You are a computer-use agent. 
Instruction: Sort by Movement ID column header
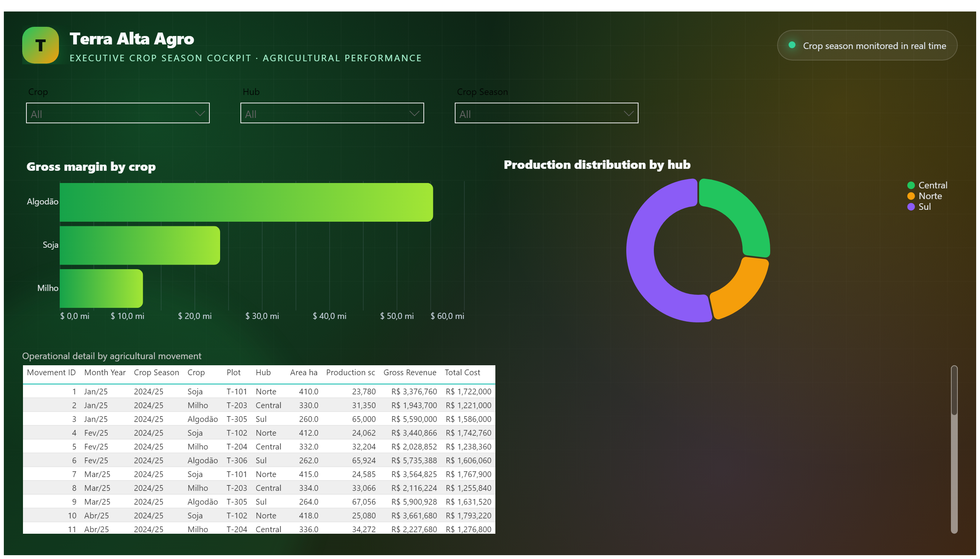pyautogui.click(x=51, y=373)
